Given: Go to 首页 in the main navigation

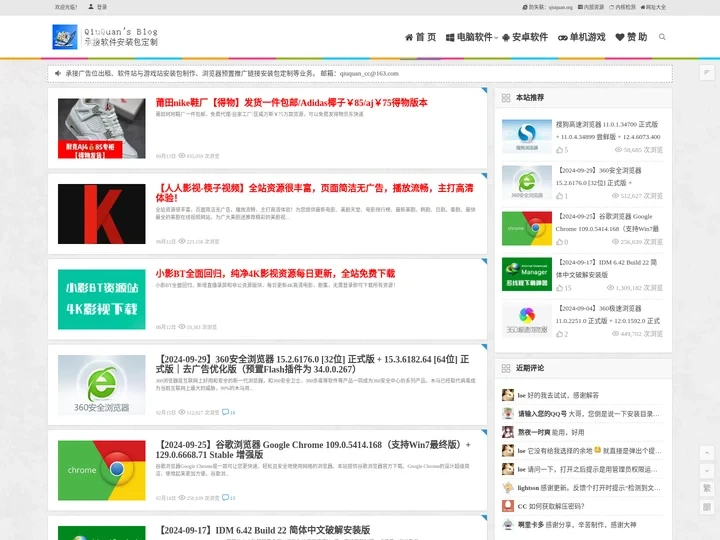Looking at the screenshot, I should click(421, 37).
